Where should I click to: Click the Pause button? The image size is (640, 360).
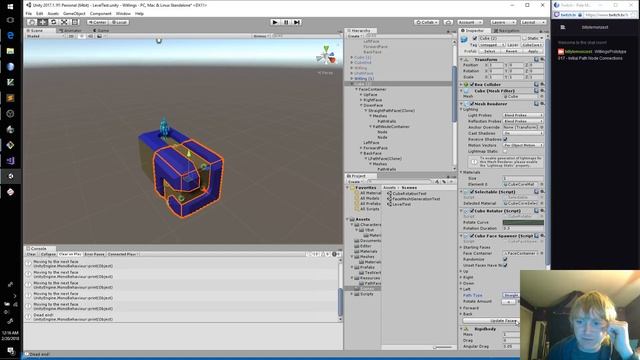click(286, 22)
